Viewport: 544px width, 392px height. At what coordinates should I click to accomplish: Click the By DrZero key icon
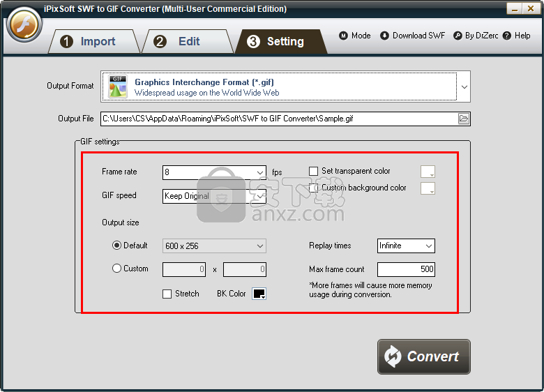tap(458, 36)
